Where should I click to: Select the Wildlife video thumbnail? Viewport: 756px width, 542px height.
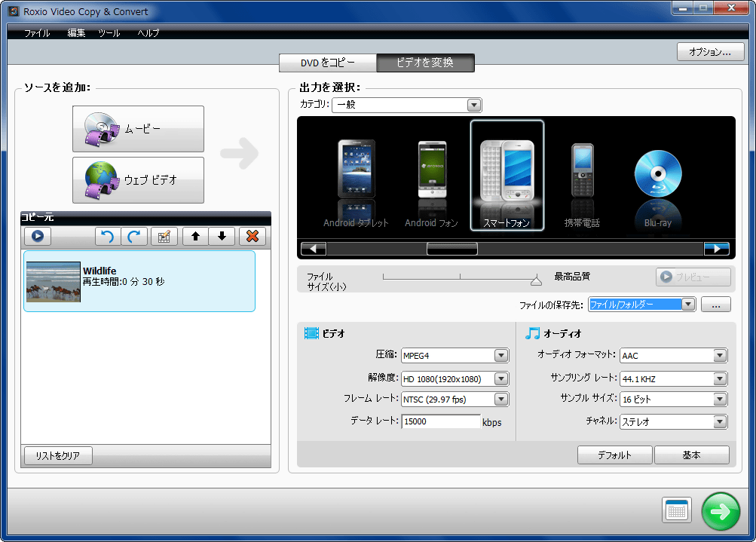pyautogui.click(x=53, y=282)
